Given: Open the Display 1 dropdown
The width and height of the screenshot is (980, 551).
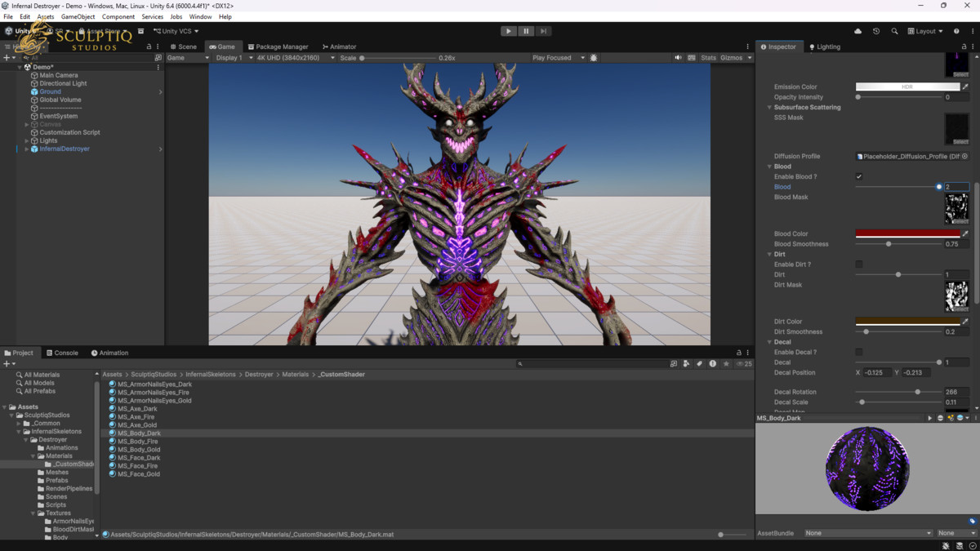Looking at the screenshot, I should click(x=234, y=58).
